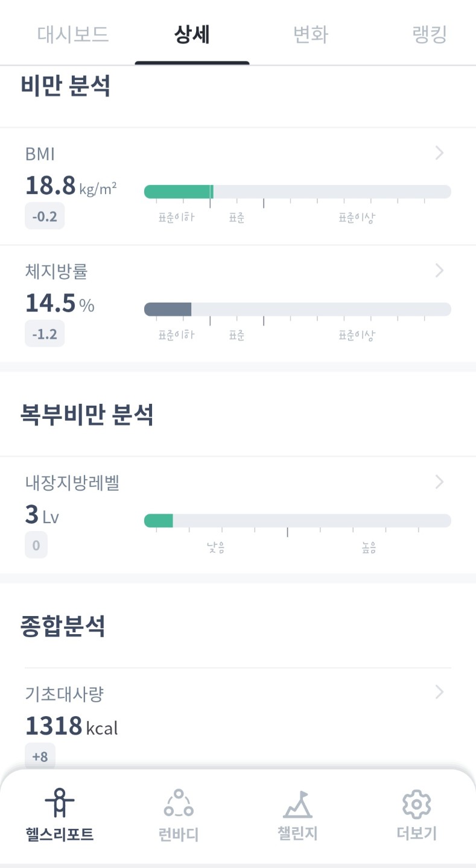Tap the 기초대사량 +8 change badge
Image resolution: width=476 pixels, height=868 pixels.
coord(40,756)
